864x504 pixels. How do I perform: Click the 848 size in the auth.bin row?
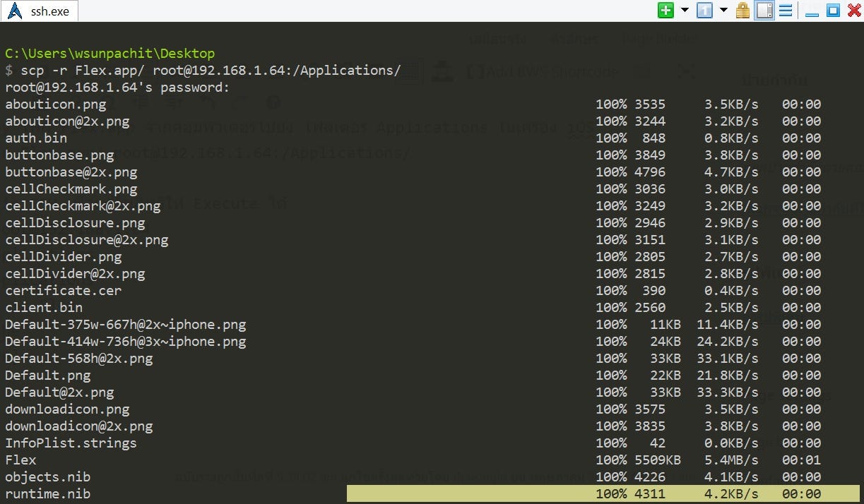[x=654, y=138]
